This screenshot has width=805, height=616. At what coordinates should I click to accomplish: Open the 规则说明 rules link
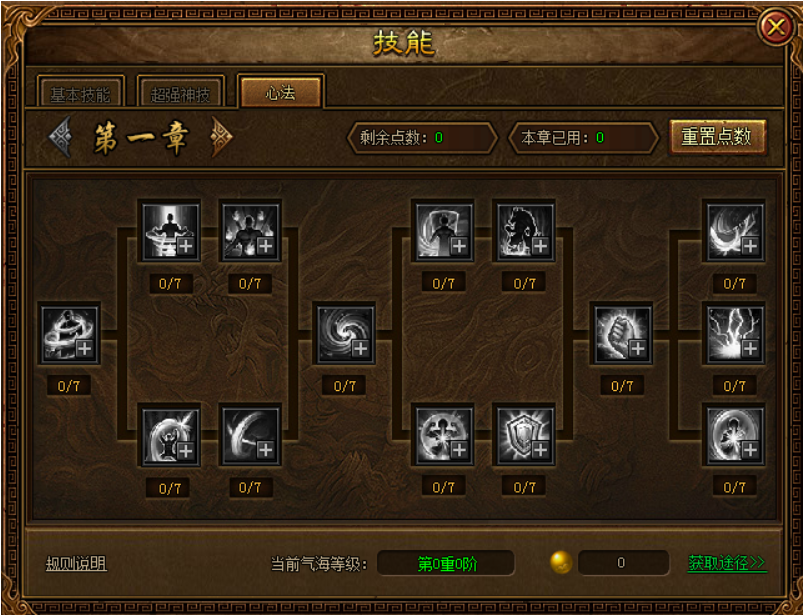76,564
